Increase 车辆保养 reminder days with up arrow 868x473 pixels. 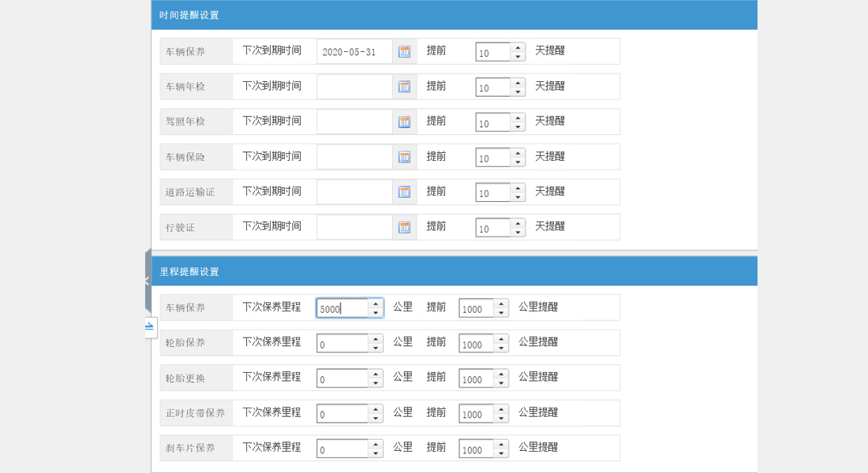pyautogui.click(x=518, y=47)
